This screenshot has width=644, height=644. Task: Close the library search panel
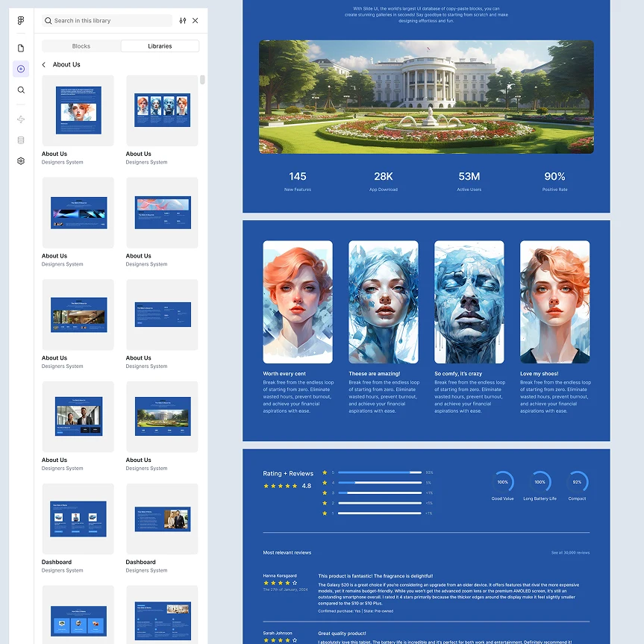click(x=196, y=21)
